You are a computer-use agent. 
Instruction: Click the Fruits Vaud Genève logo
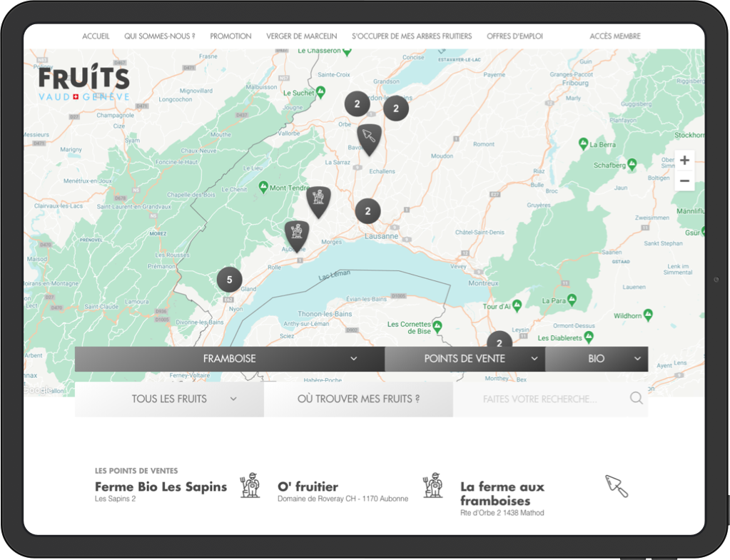coord(83,82)
